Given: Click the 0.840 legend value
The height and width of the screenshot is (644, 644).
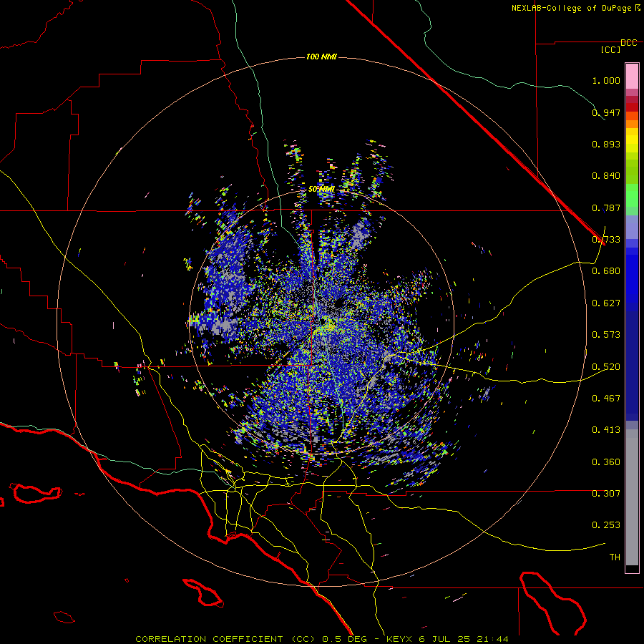Looking at the screenshot, I should pos(606,176).
